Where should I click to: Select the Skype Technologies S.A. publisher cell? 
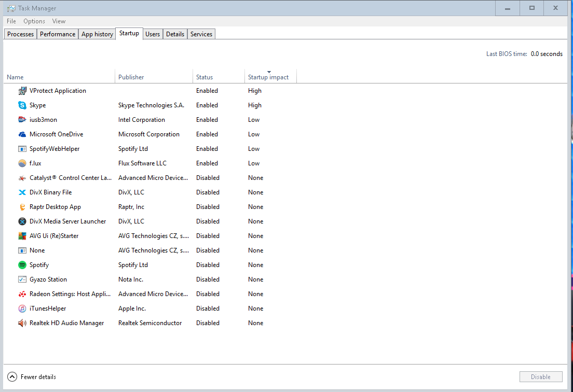point(151,105)
